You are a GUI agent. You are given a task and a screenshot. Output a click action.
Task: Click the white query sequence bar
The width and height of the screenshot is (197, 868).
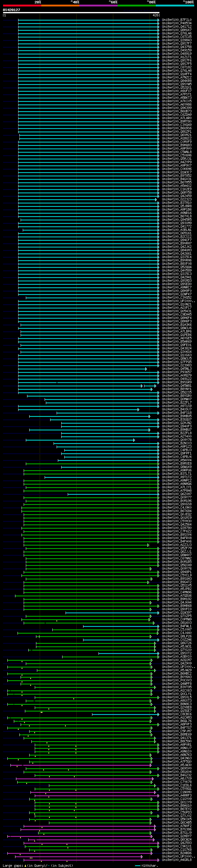(x=81, y=12)
